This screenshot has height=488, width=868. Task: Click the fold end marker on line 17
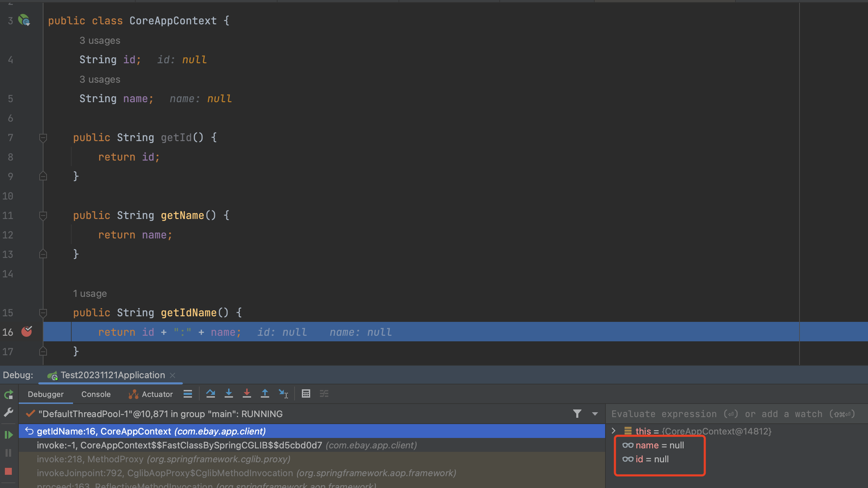43,351
